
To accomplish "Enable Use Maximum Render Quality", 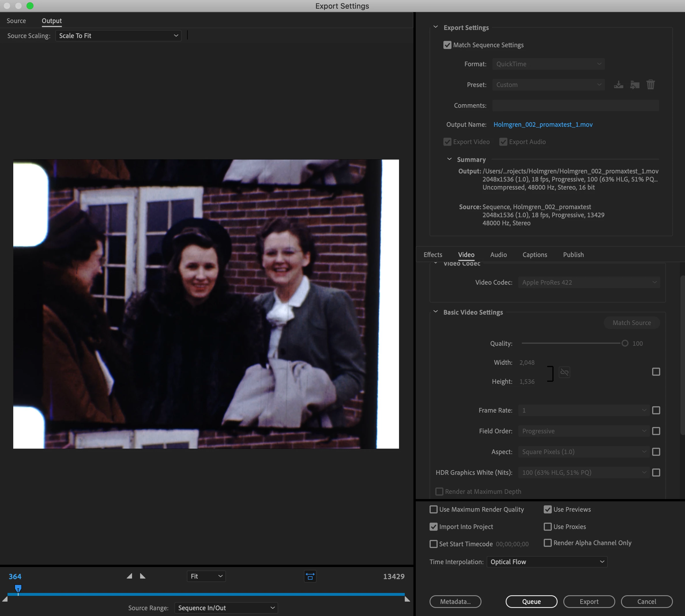I will point(433,509).
